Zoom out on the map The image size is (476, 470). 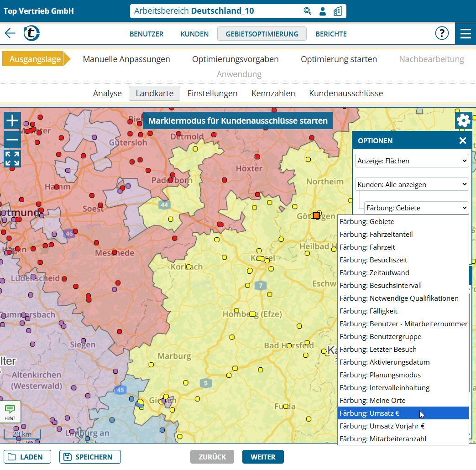coord(12,140)
